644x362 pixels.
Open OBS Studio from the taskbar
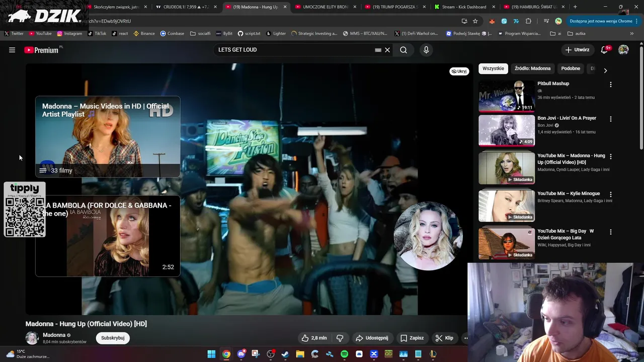pyautogui.click(x=271, y=354)
